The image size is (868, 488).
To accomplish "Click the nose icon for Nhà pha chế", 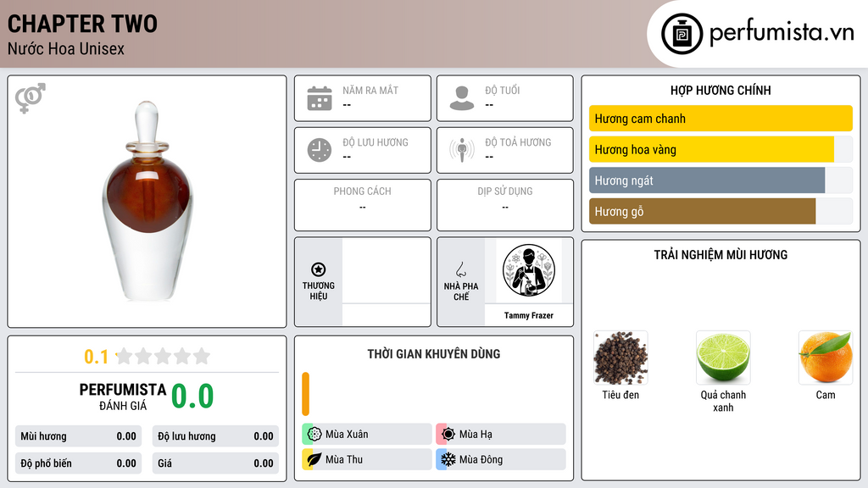I will click(460, 269).
